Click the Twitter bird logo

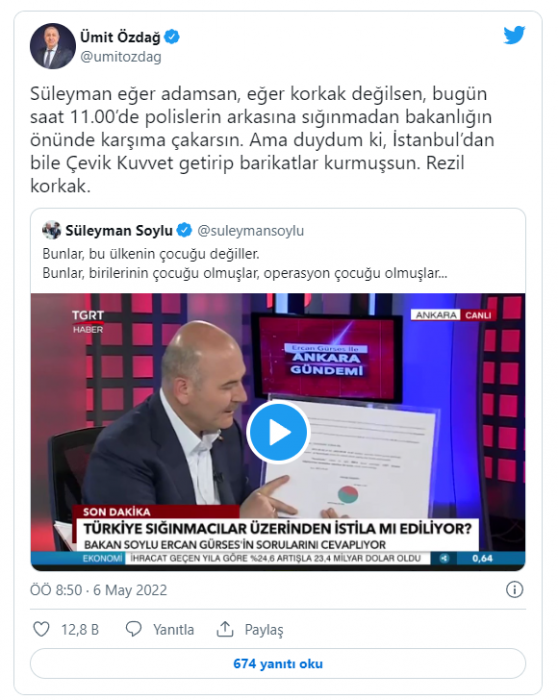(x=514, y=35)
